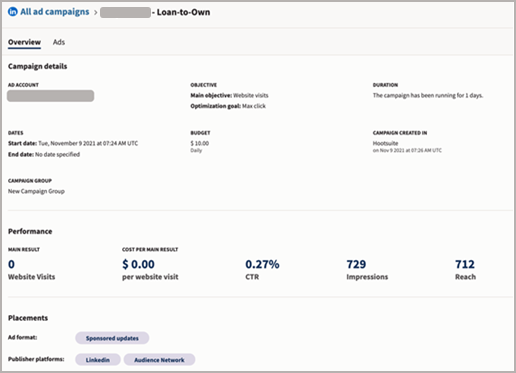Click Main objective: Website visits text
The width and height of the screenshot is (516, 373).
(229, 96)
